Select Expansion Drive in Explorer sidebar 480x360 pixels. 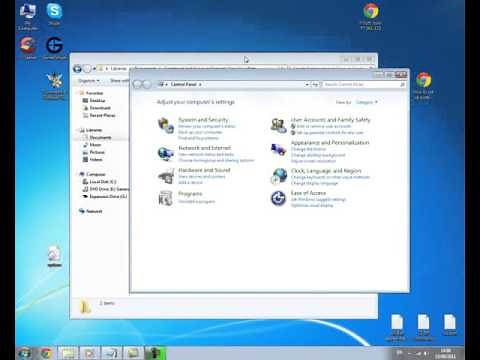tap(105, 196)
